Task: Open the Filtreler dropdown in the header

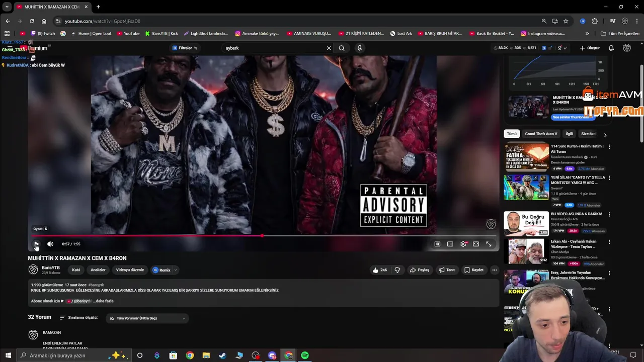Action: pyautogui.click(x=185, y=48)
